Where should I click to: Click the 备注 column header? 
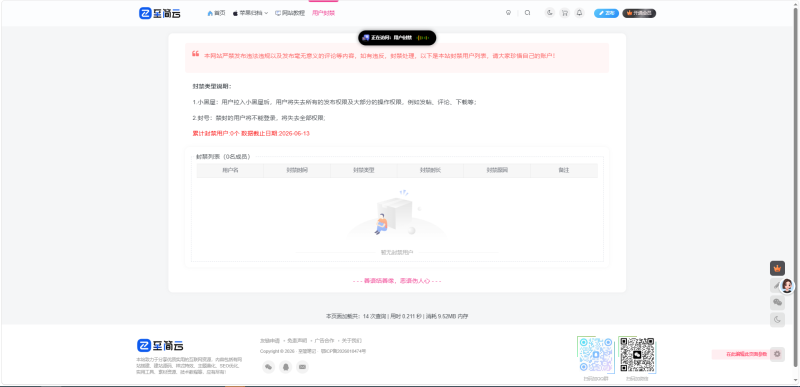[564, 170]
